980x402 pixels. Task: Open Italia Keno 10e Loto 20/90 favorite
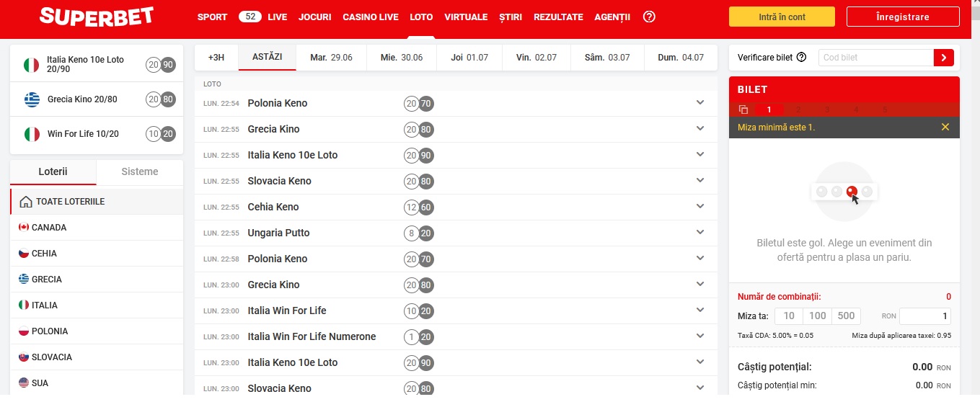point(97,65)
